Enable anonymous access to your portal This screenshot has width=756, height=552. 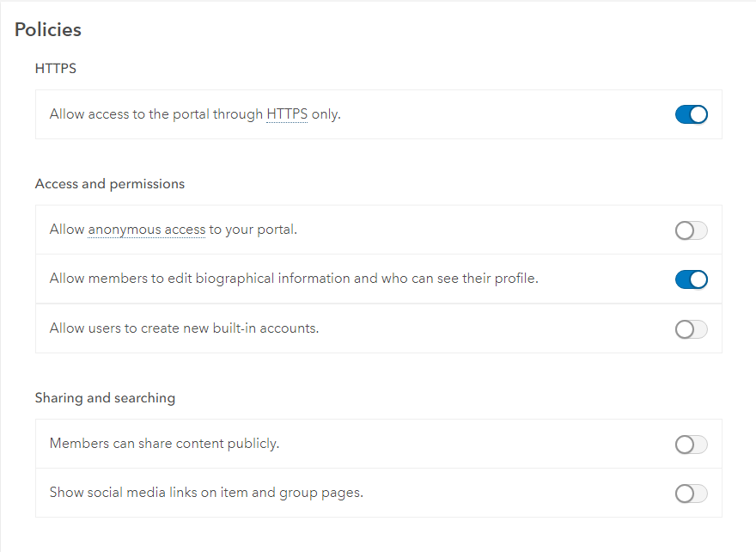[691, 230]
